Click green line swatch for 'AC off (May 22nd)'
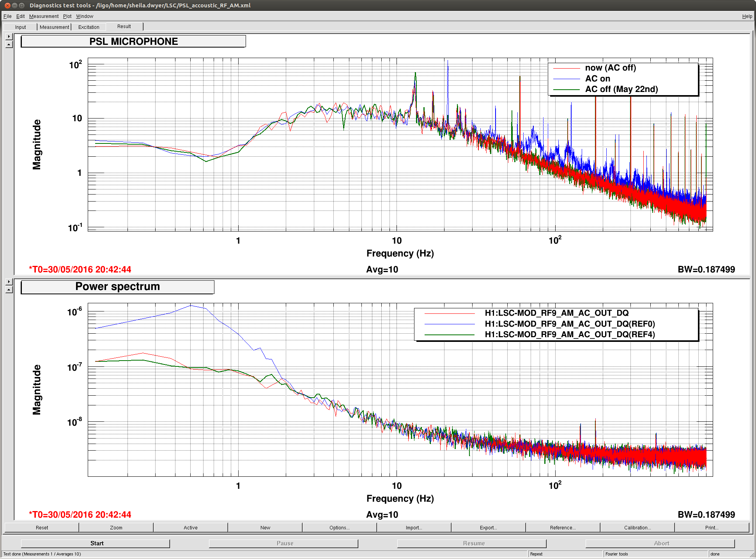 [x=567, y=90]
